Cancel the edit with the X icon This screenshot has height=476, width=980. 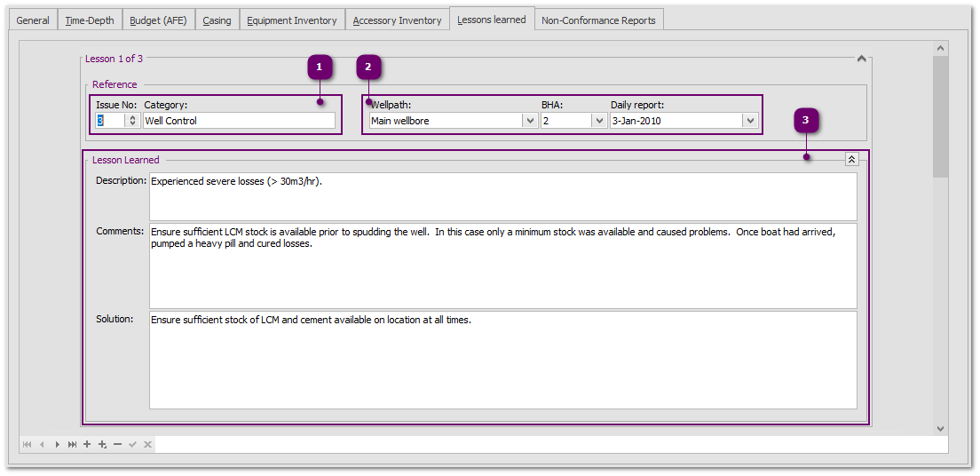[147, 444]
